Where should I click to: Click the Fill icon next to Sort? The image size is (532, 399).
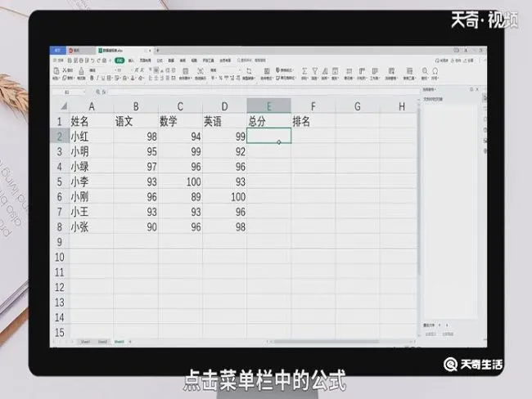(x=336, y=71)
